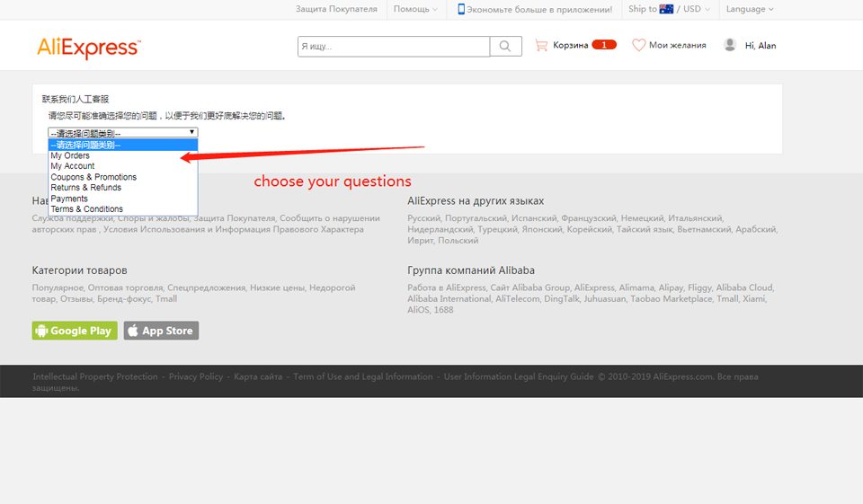
Task: Open Корзина cart link
Action: pos(571,45)
